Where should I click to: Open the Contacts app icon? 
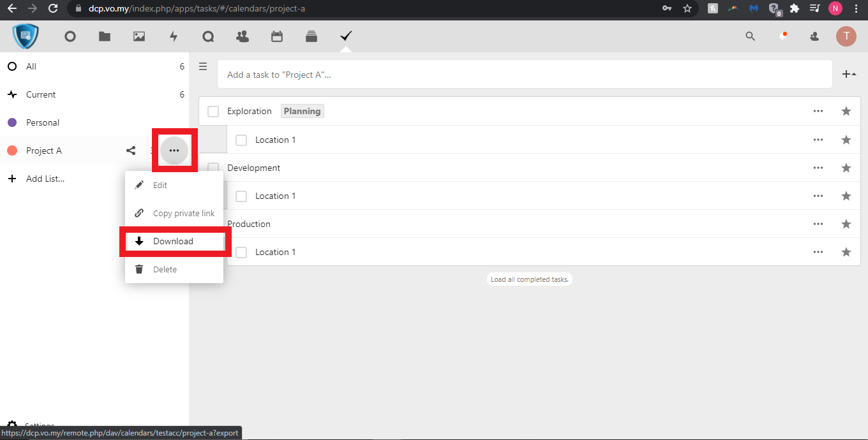coord(243,36)
